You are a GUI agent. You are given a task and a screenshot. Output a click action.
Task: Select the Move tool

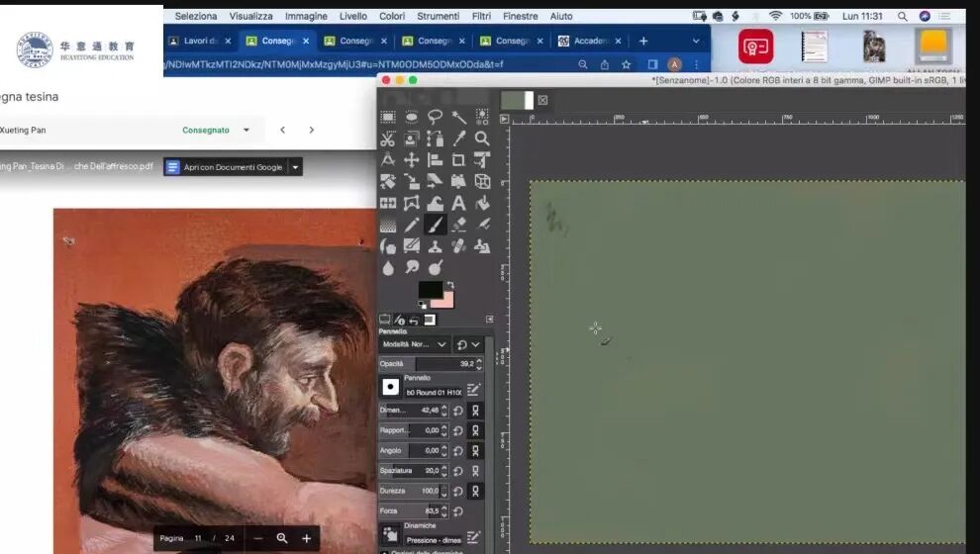pos(411,160)
